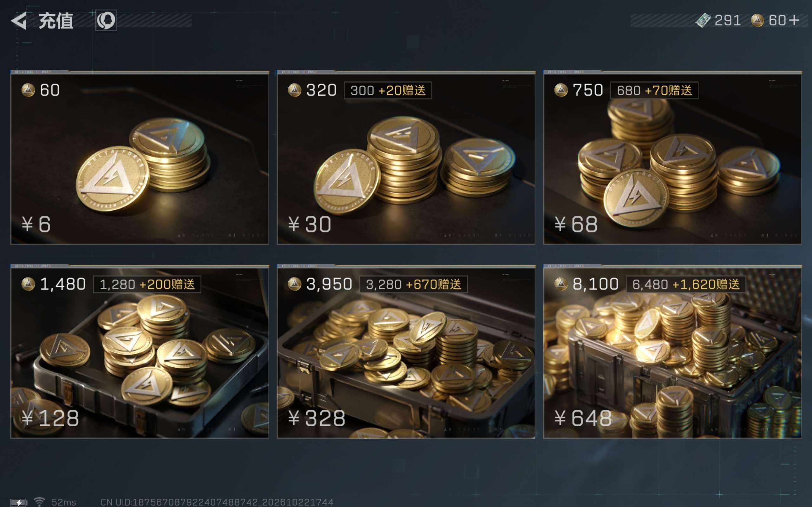View the 300 +20赠送 bonus tag
Image resolution: width=812 pixels, height=507 pixels.
tap(388, 90)
